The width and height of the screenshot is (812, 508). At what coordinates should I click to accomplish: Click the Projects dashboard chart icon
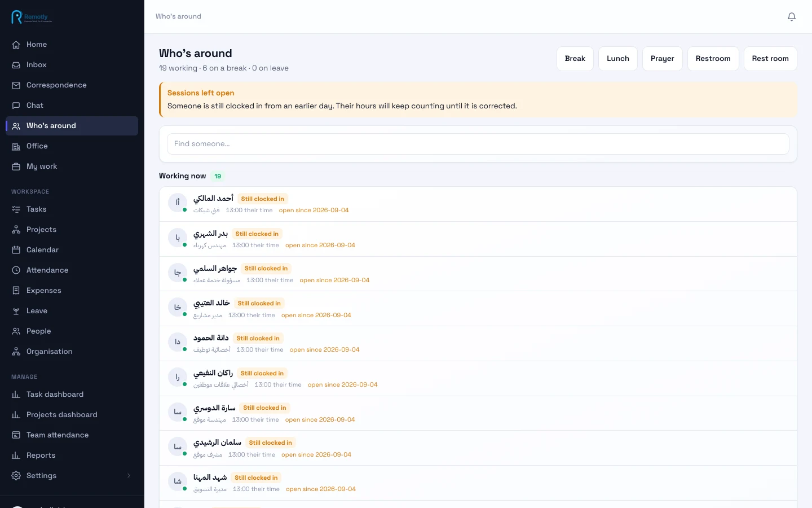[16, 415]
